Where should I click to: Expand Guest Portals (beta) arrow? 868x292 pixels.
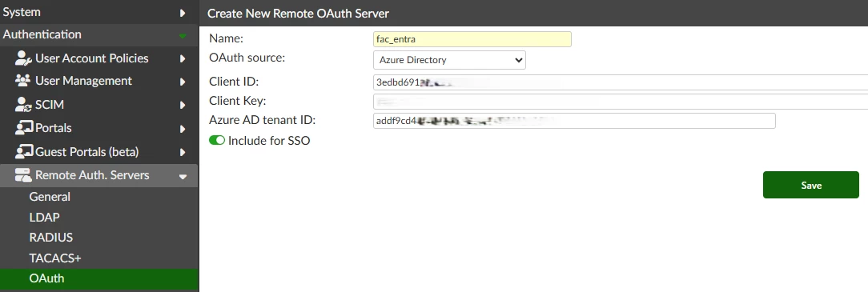coord(183,152)
